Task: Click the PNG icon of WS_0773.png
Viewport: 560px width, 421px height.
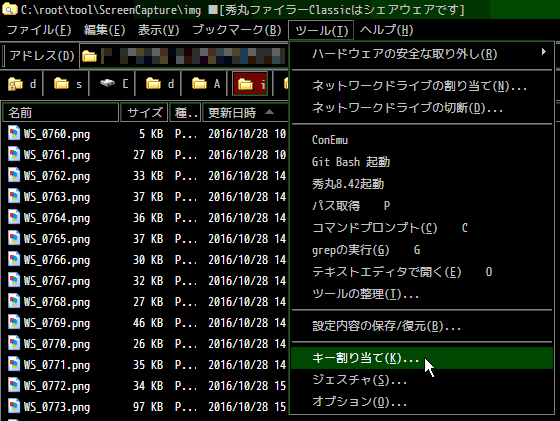Action: click(14, 407)
